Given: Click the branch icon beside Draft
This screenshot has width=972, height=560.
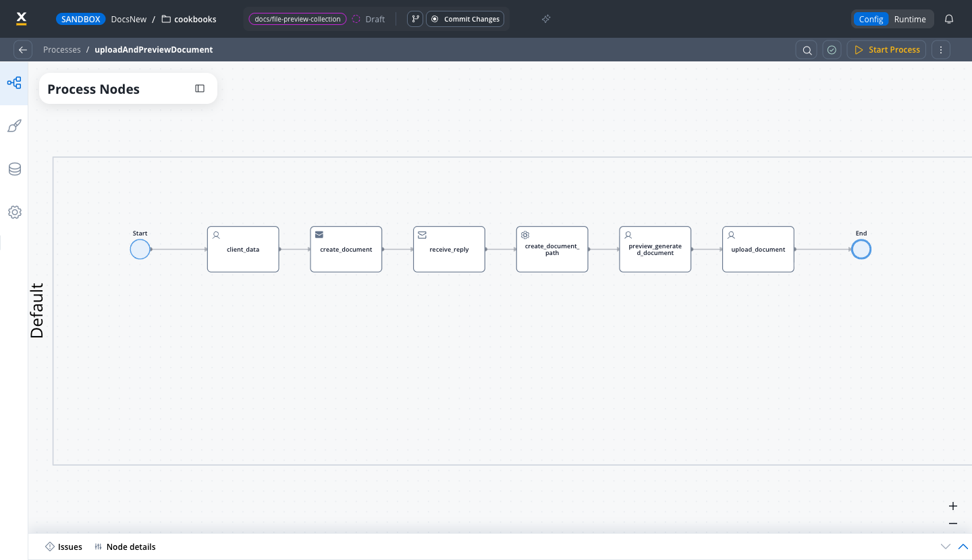Looking at the screenshot, I should point(415,19).
